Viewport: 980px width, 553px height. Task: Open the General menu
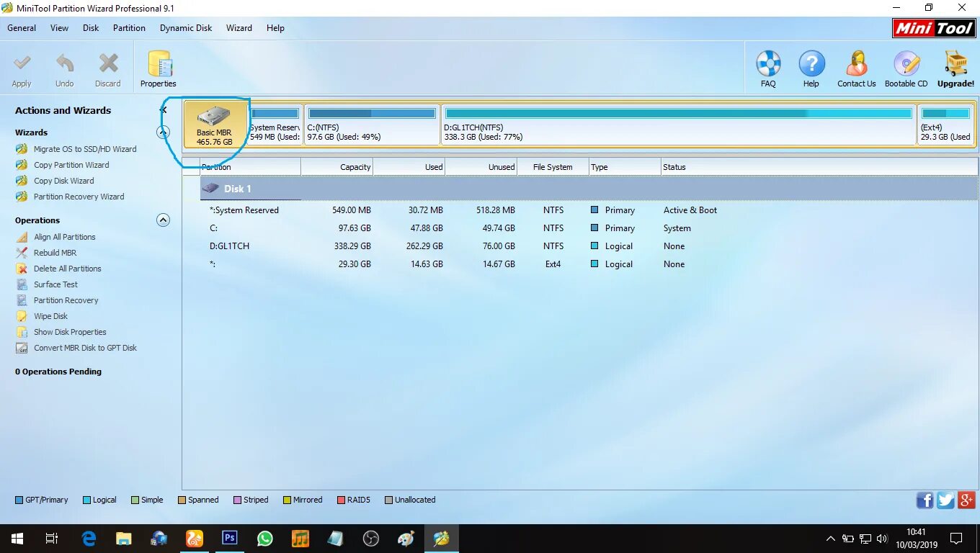tap(22, 28)
